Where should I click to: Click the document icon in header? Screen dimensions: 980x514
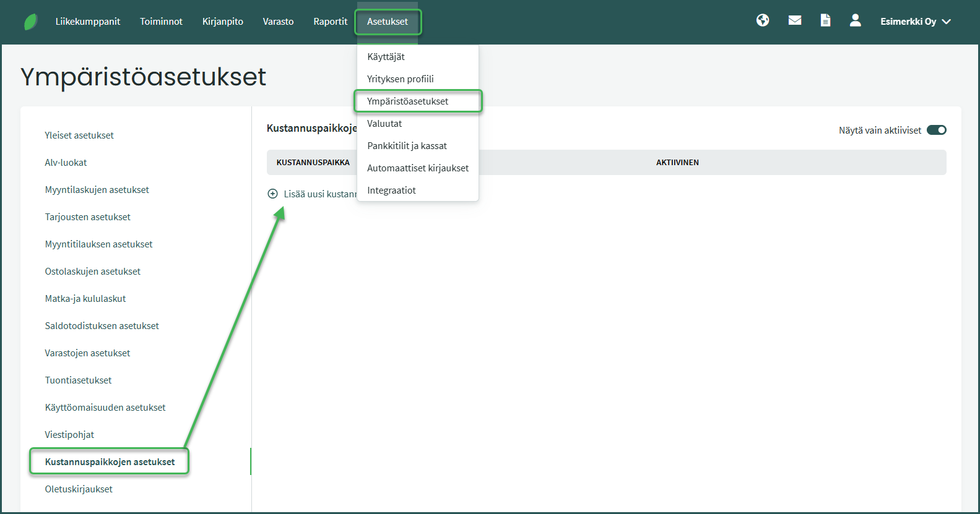click(x=825, y=20)
